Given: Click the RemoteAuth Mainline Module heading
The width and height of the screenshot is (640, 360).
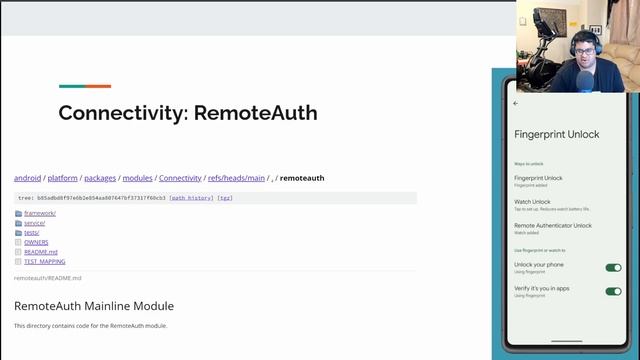Looking at the screenshot, I should point(94,306).
